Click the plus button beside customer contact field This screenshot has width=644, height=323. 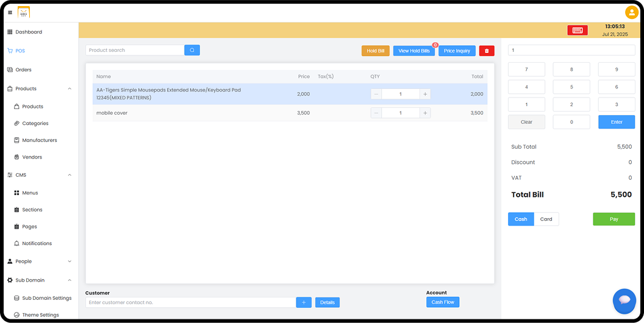click(304, 302)
